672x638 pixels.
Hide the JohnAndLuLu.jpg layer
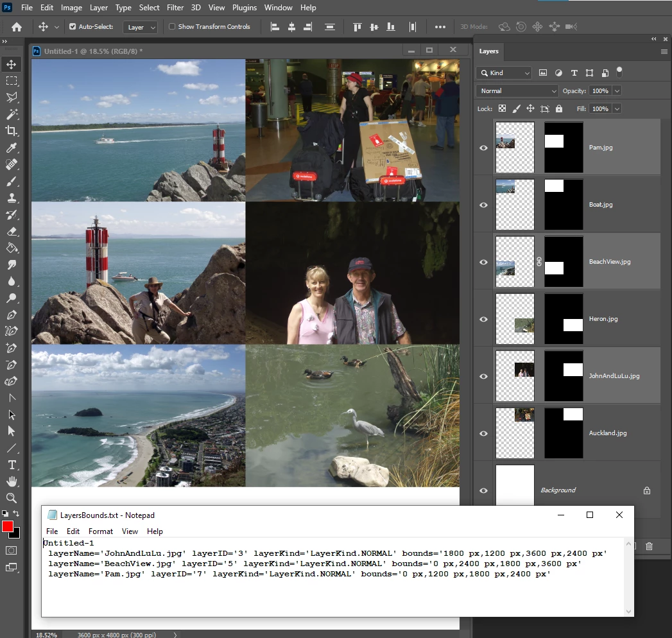(483, 376)
